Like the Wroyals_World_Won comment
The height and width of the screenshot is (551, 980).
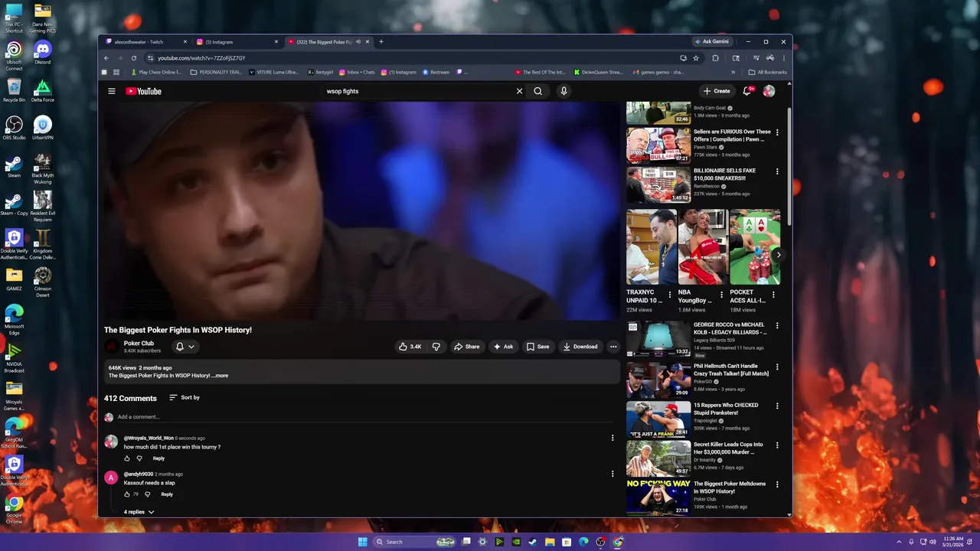[x=127, y=458]
